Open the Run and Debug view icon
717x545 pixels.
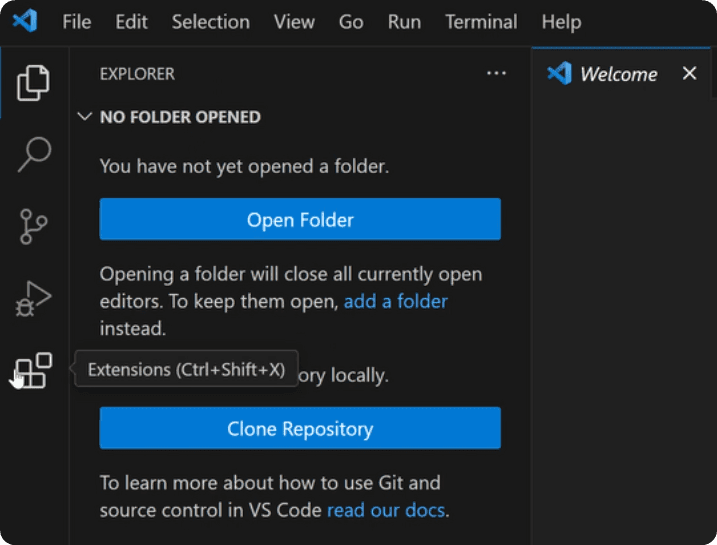(33, 299)
